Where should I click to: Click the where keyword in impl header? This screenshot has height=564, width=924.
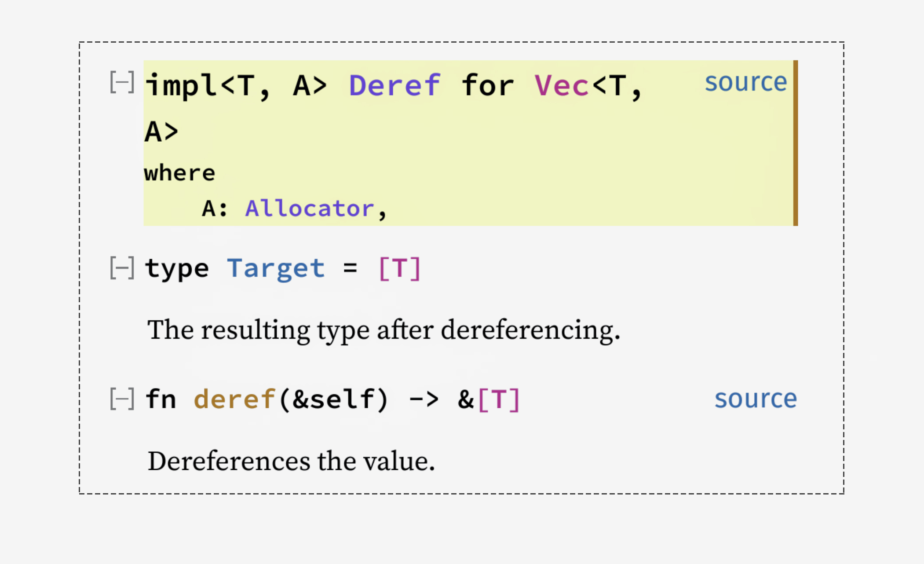[x=179, y=173]
